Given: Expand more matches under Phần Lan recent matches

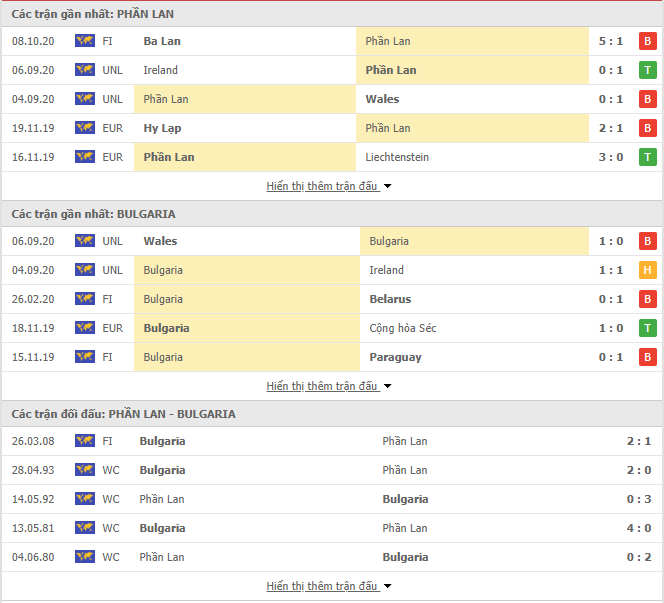Looking at the screenshot, I should pyautogui.click(x=329, y=186).
